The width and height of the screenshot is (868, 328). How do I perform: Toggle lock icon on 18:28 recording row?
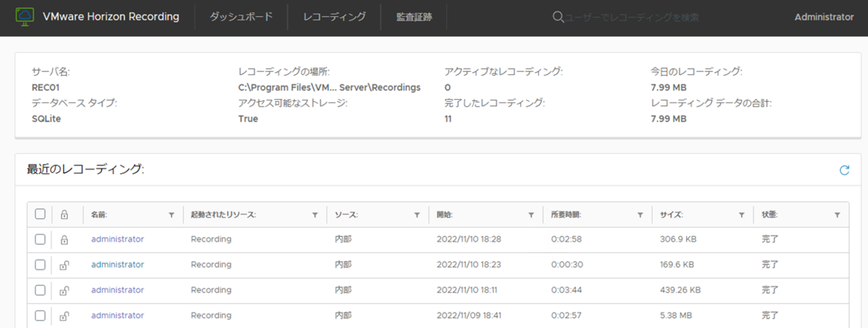64,239
